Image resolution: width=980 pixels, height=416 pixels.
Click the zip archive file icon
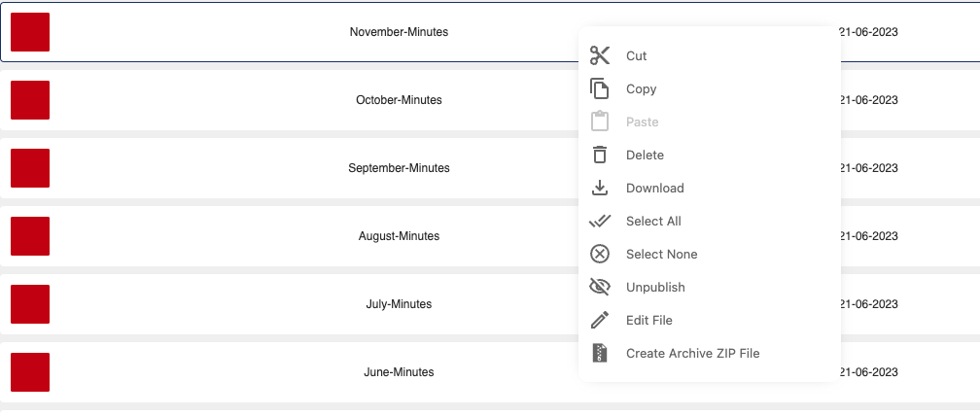[599, 353]
